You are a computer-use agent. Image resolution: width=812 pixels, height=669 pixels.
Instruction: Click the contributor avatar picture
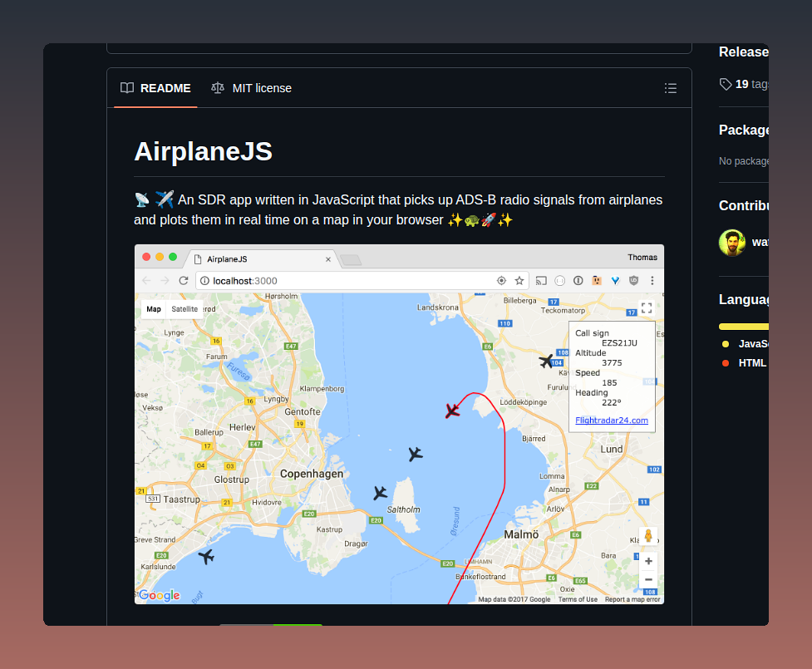(732, 243)
